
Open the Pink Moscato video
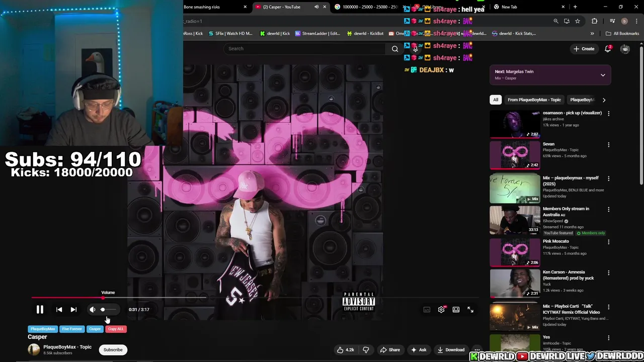tap(555, 241)
